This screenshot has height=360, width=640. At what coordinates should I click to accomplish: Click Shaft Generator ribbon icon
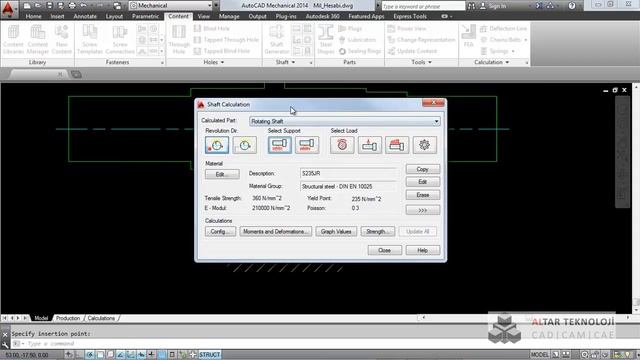pyautogui.click(x=276, y=40)
